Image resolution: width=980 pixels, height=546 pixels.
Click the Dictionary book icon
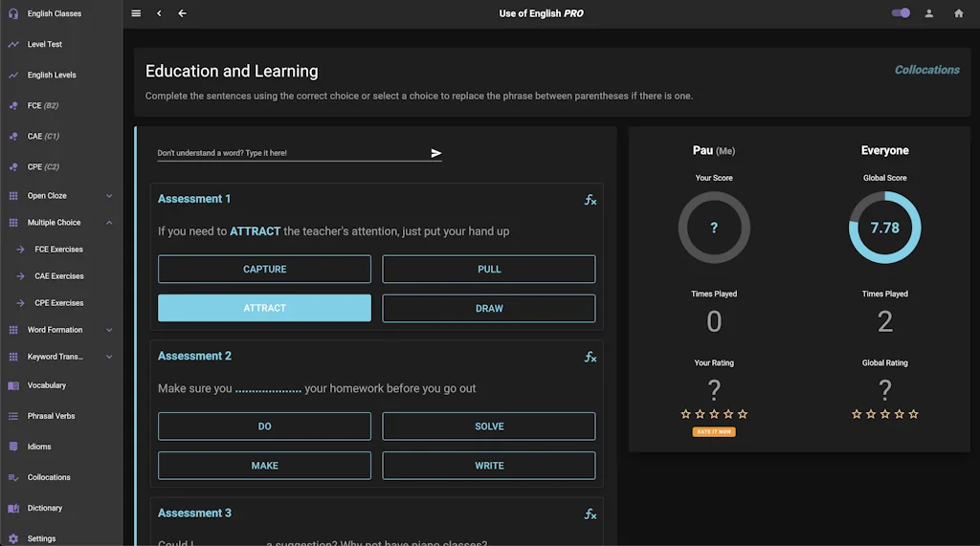tap(13, 508)
